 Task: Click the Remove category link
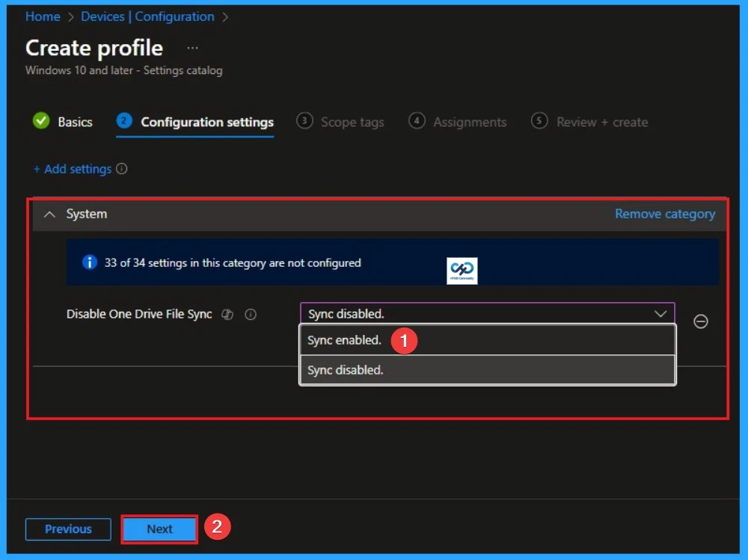(664, 214)
